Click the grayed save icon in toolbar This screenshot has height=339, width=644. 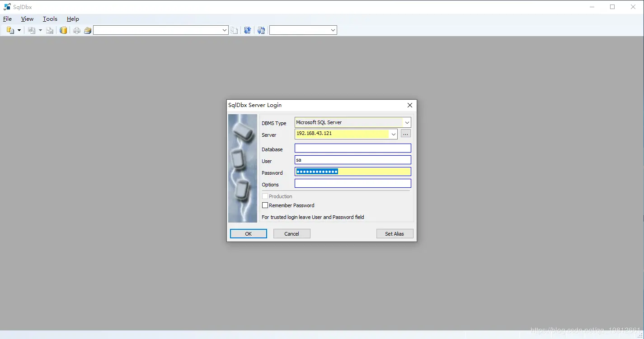pyautogui.click(x=32, y=30)
